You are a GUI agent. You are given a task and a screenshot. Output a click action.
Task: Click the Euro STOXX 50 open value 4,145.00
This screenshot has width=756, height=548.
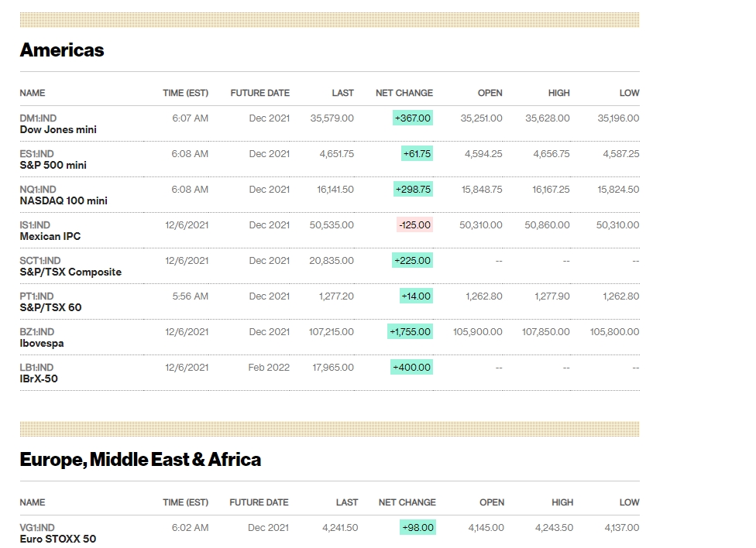click(486, 528)
